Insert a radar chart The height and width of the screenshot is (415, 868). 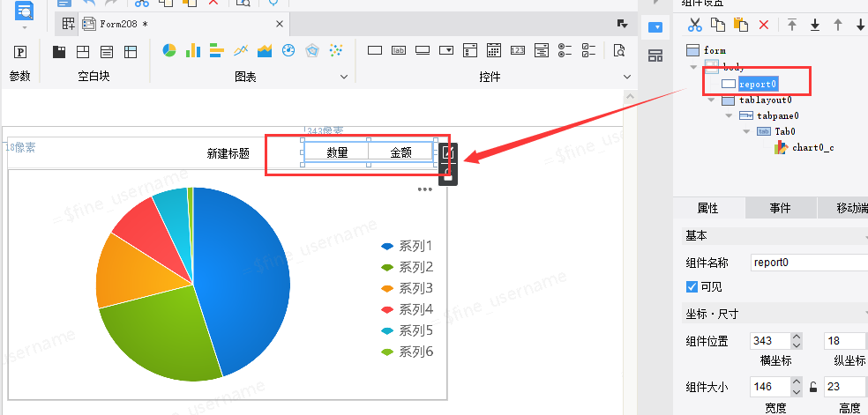tap(312, 50)
